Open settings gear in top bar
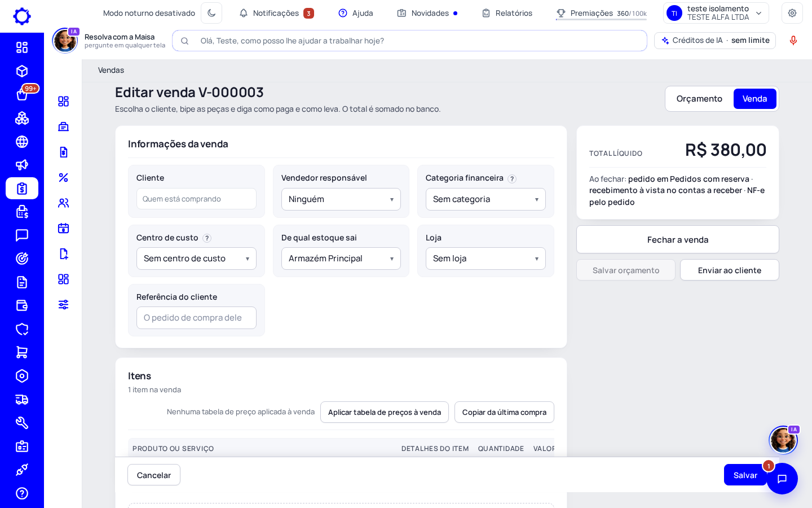The width and height of the screenshot is (812, 508). (x=792, y=13)
